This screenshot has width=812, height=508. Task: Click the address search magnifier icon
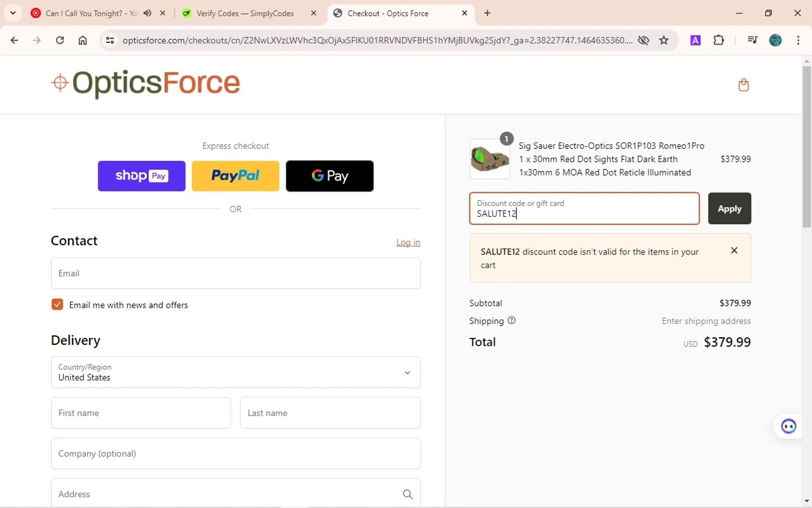pos(408,494)
